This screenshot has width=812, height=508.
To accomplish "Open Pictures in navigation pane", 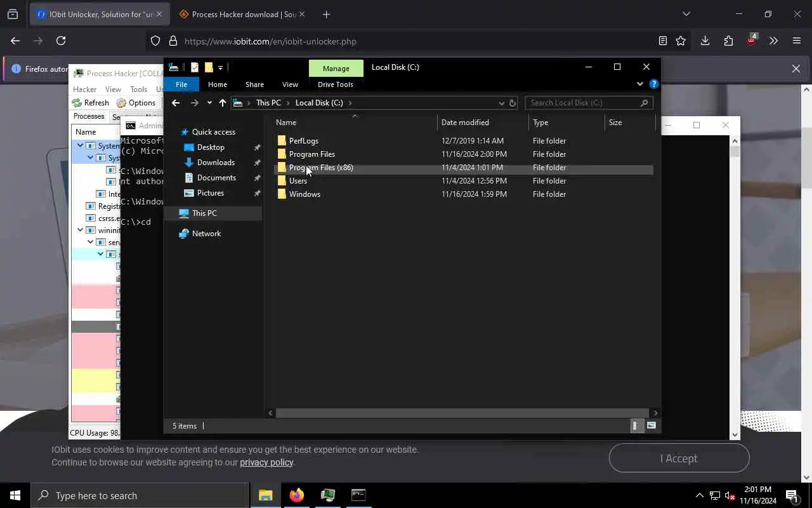I will [211, 193].
